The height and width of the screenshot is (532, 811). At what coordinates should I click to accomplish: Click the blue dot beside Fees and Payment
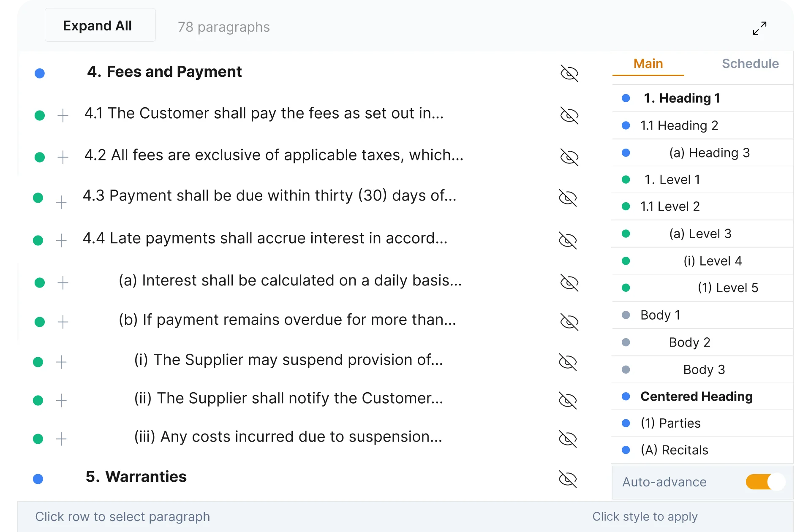point(40,73)
